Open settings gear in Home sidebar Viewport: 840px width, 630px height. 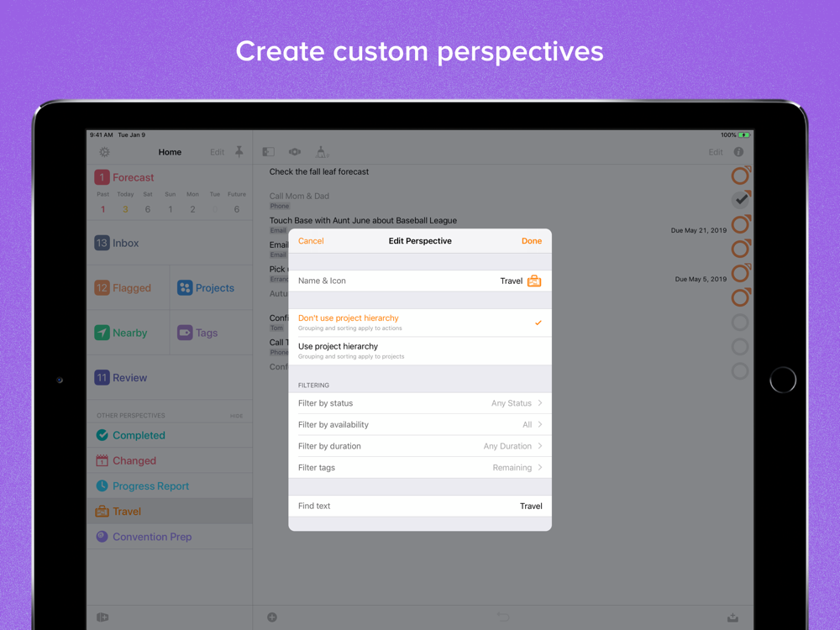(x=104, y=152)
